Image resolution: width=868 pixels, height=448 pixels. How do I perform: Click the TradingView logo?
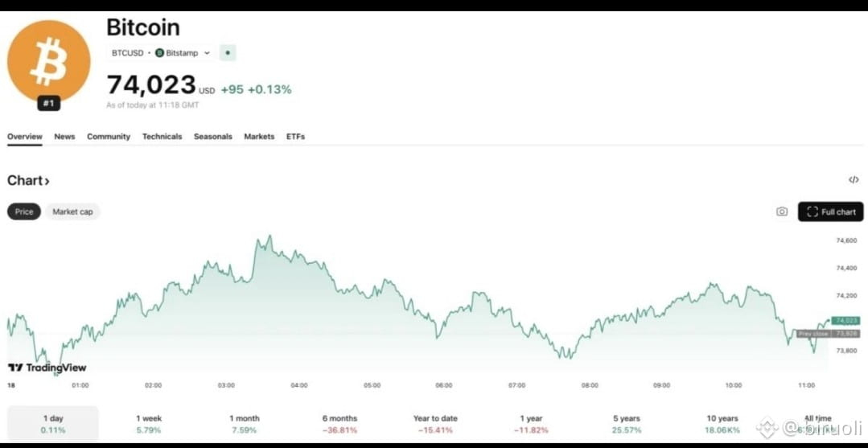tap(47, 368)
